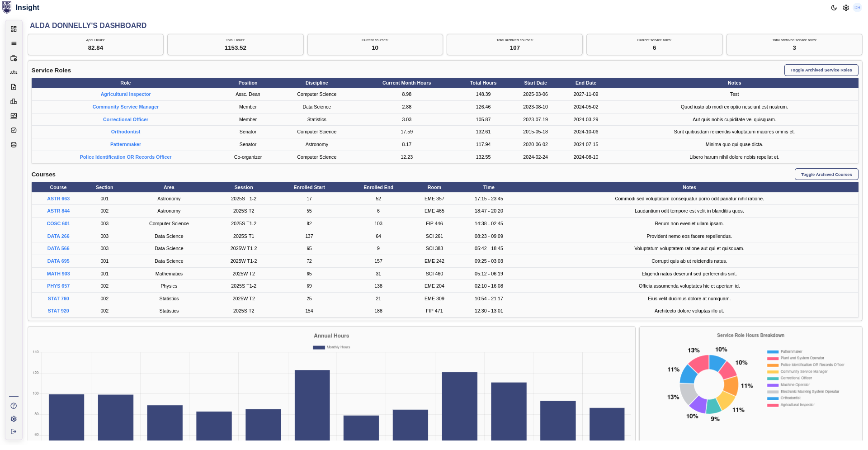This screenshot has width=868, height=450.
Task: Click the Monthly Hours legend swatch
Action: point(319,347)
